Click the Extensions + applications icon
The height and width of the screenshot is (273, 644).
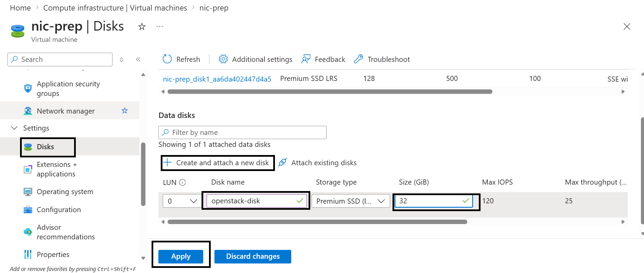pos(28,169)
